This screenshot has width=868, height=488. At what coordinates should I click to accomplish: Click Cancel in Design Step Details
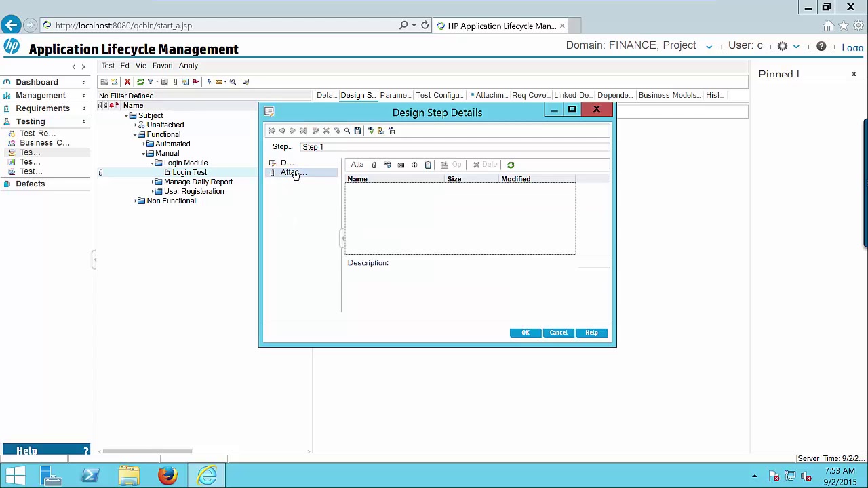(x=558, y=333)
